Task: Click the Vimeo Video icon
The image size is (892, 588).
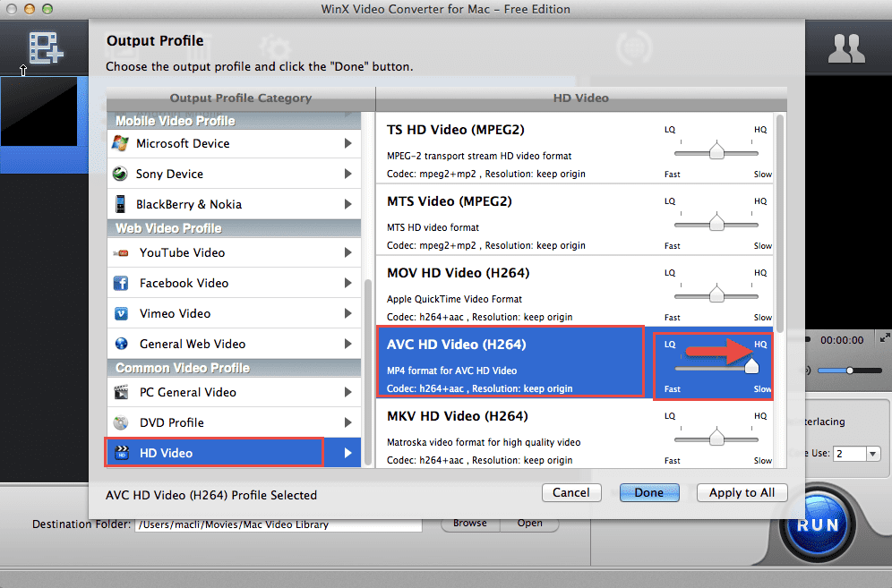Action: 121,313
